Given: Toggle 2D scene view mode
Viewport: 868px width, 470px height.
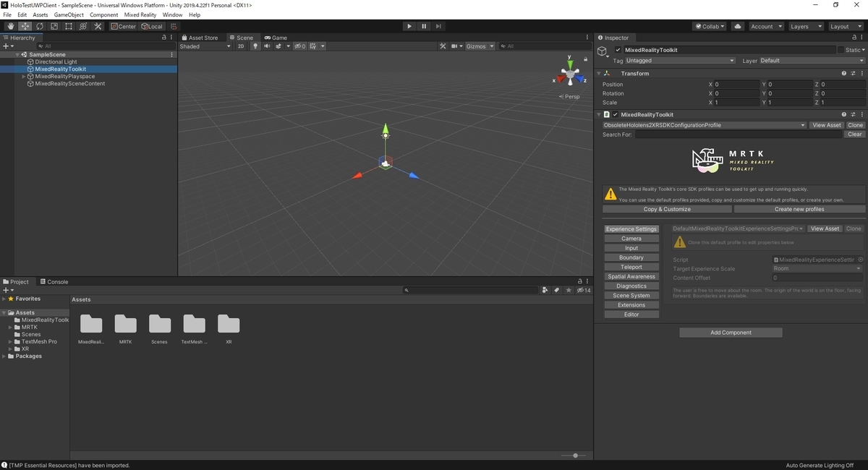Looking at the screenshot, I should pos(241,46).
